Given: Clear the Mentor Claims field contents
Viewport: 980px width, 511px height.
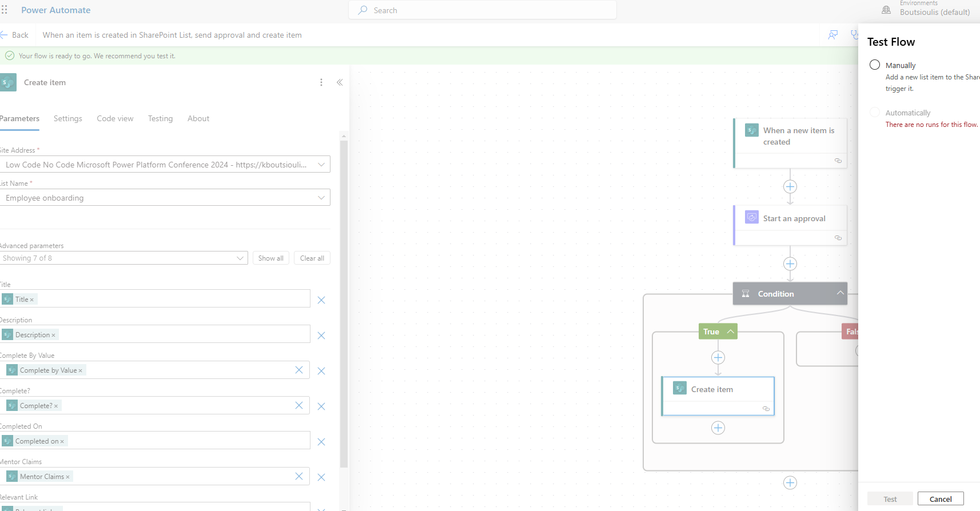Looking at the screenshot, I should (x=299, y=476).
